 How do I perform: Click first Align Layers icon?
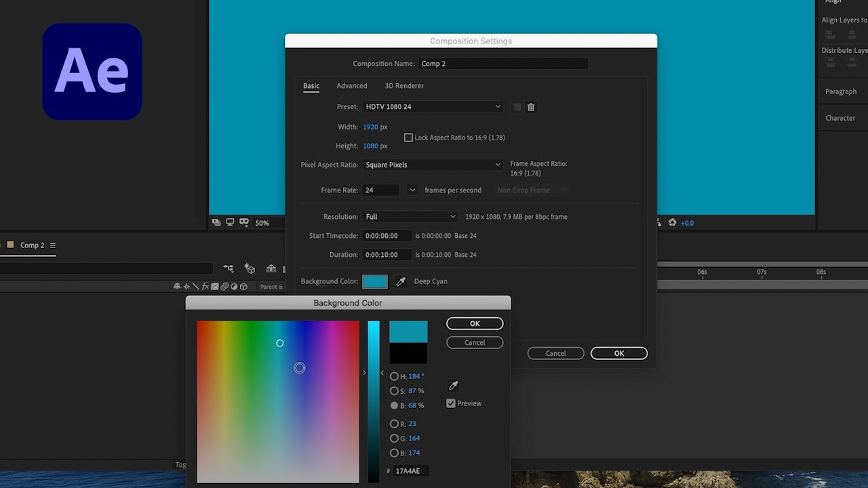coord(831,35)
